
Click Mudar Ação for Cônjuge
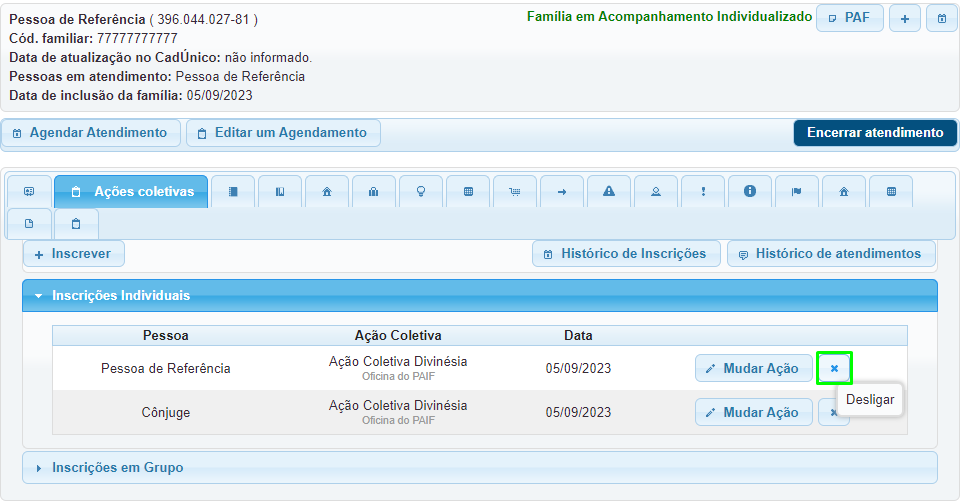(x=754, y=412)
